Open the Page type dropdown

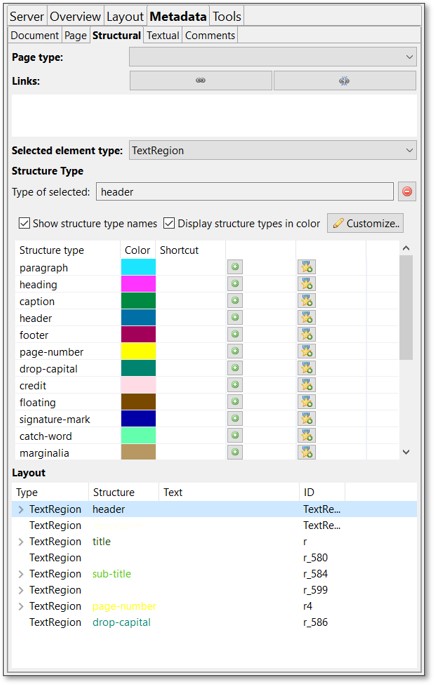click(273, 57)
